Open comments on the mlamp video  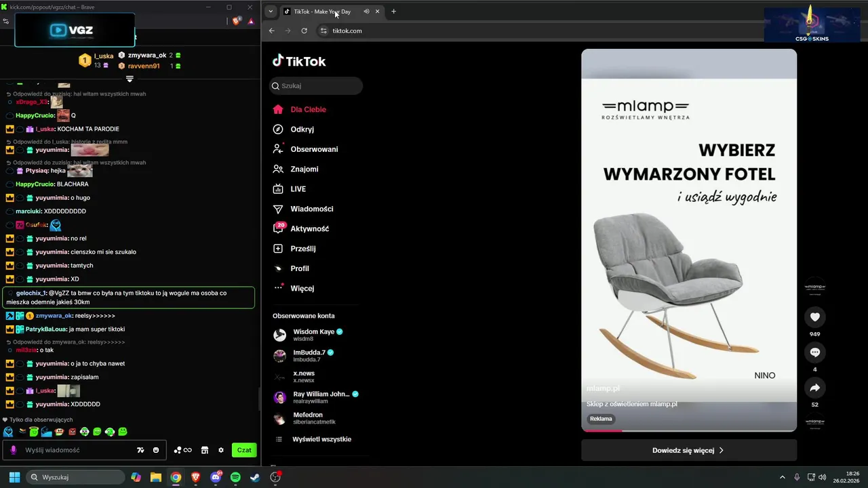click(x=815, y=352)
